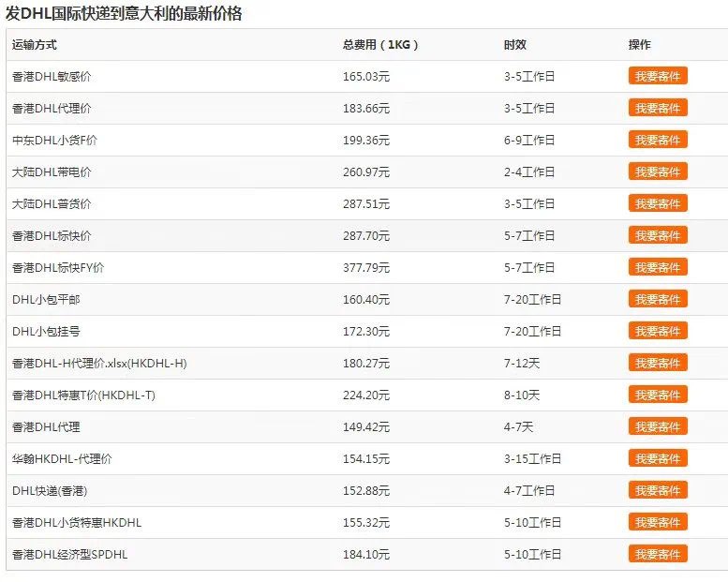Click the 香港DHL小货特惠HKDHL method name
728x582 pixels.
coord(77,523)
